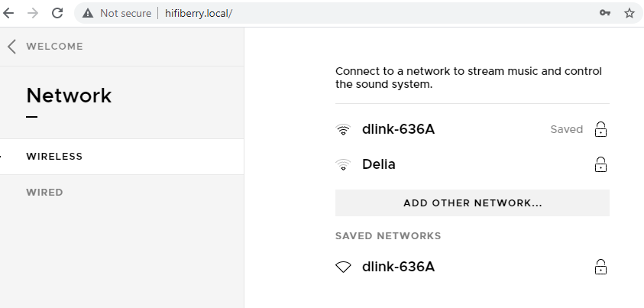Click the Wi-Fi signal icon for dlink-636A
This screenshot has width=644, height=308.
(343, 130)
